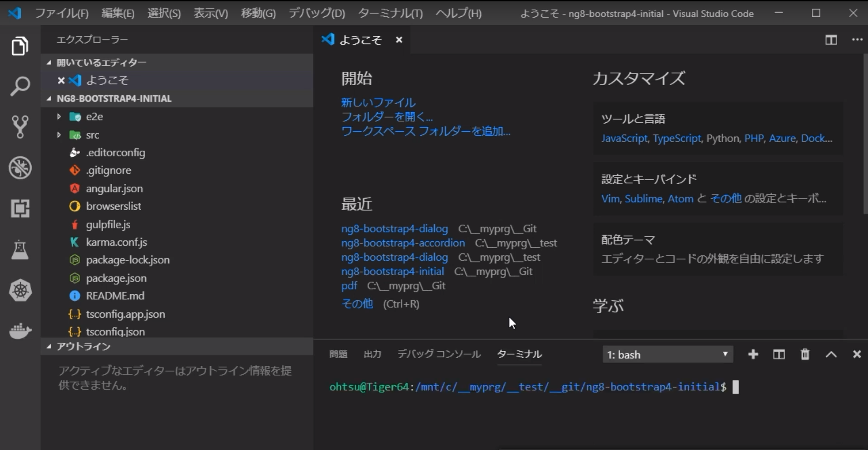
Task: Close the ようこそ editor tab
Action: [x=399, y=40]
